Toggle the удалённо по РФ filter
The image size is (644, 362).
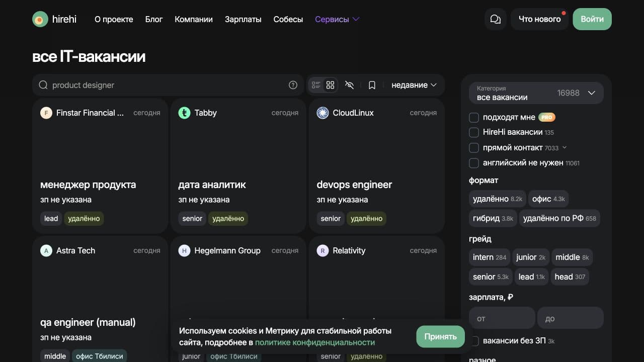(559, 218)
